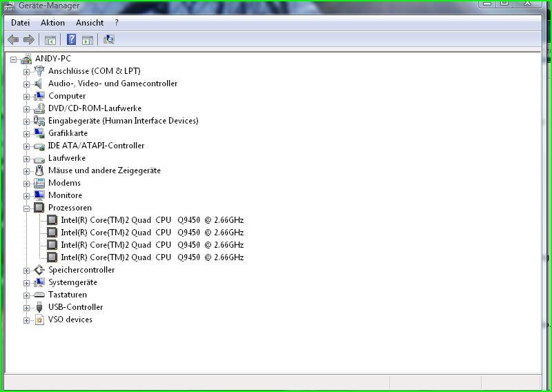The image size is (552, 392).
Task: Open the ? help menu
Action: pos(117,23)
